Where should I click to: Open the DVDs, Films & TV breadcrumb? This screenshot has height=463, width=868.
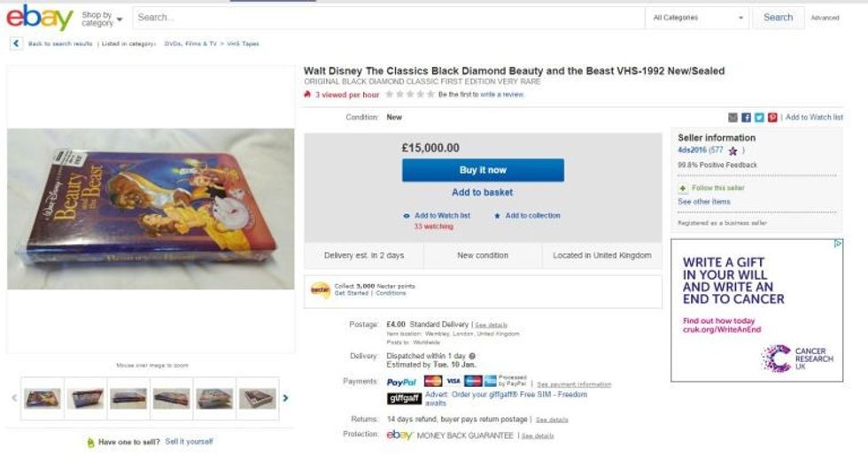point(190,43)
